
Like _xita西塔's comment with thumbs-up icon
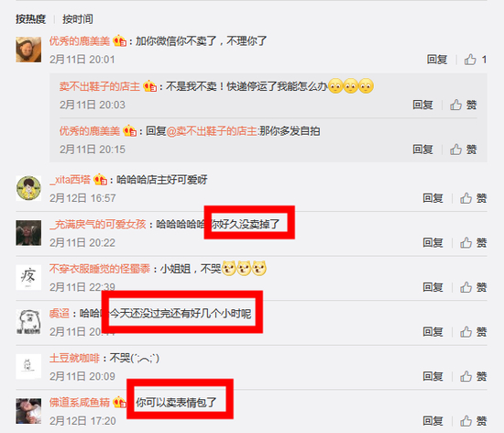[x=473, y=198]
